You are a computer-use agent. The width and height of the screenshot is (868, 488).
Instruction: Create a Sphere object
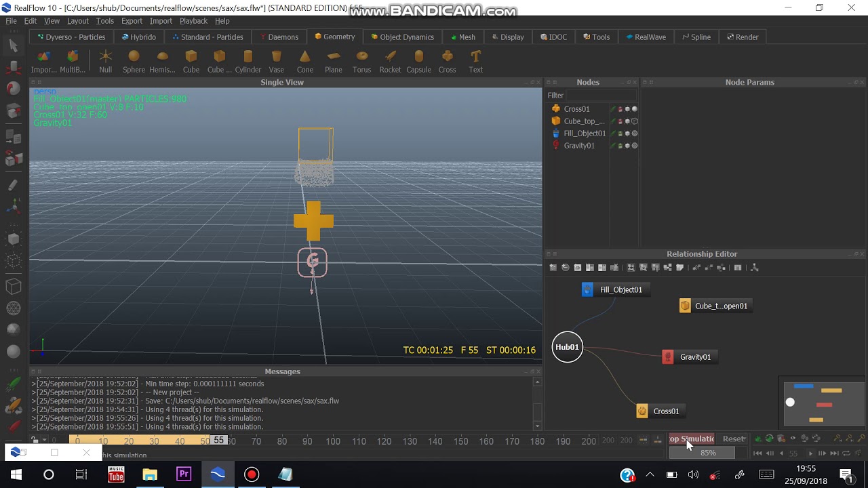[134, 61]
